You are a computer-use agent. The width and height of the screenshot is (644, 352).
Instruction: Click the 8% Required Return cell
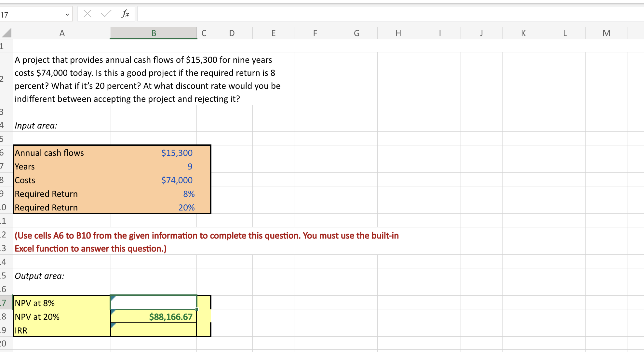pyautogui.click(x=154, y=194)
